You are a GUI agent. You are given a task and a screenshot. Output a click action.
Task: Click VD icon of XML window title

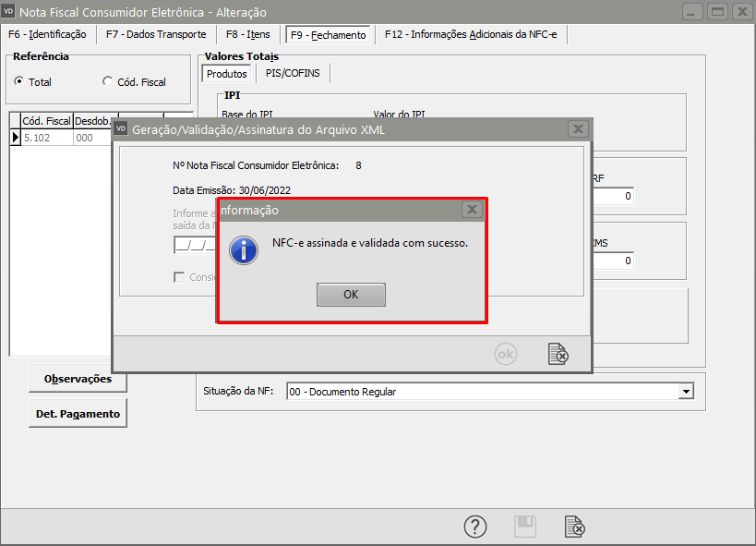[x=121, y=129]
